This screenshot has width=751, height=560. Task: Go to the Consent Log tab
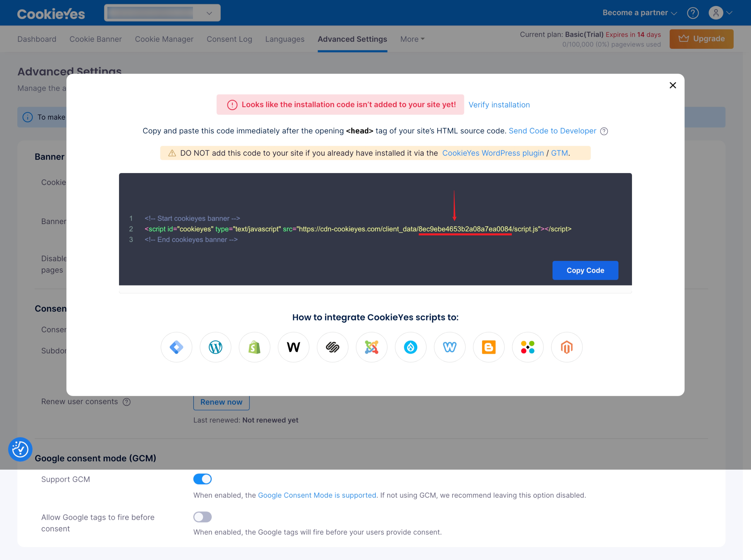[x=229, y=39]
